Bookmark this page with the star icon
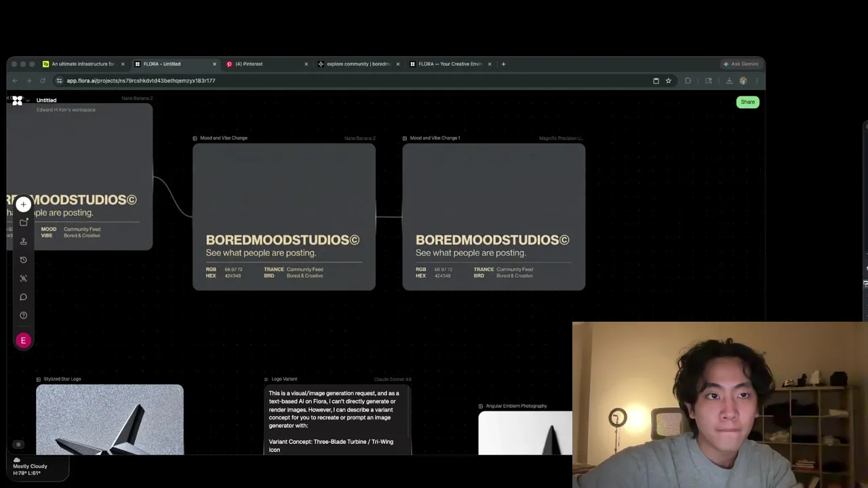 point(668,81)
